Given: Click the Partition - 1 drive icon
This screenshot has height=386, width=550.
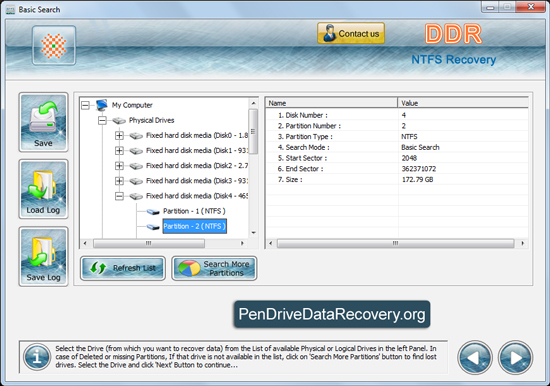Looking at the screenshot, I should click(153, 212).
